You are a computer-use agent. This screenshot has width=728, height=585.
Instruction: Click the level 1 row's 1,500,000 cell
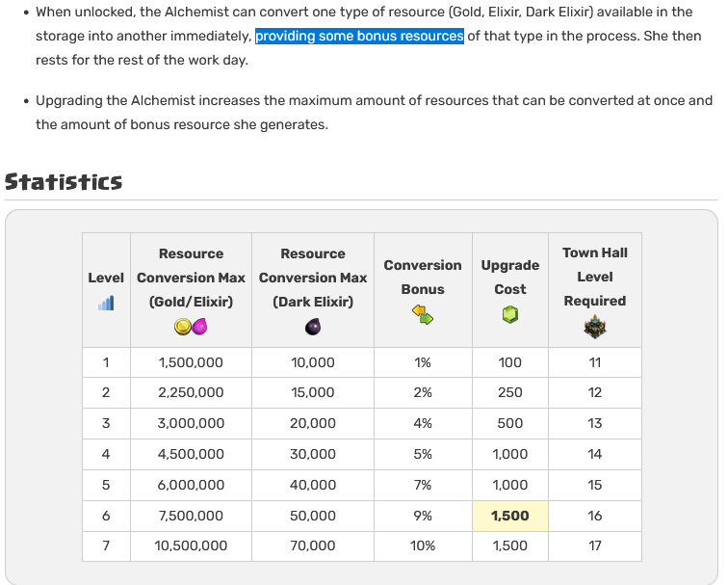(x=191, y=362)
